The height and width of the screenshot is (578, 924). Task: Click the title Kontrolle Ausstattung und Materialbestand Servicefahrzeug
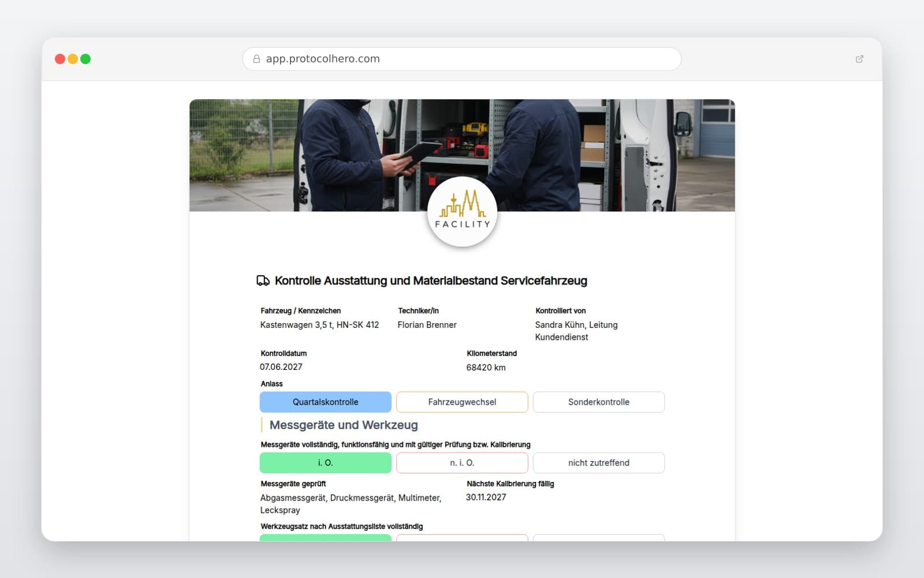[x=431, y=281]
